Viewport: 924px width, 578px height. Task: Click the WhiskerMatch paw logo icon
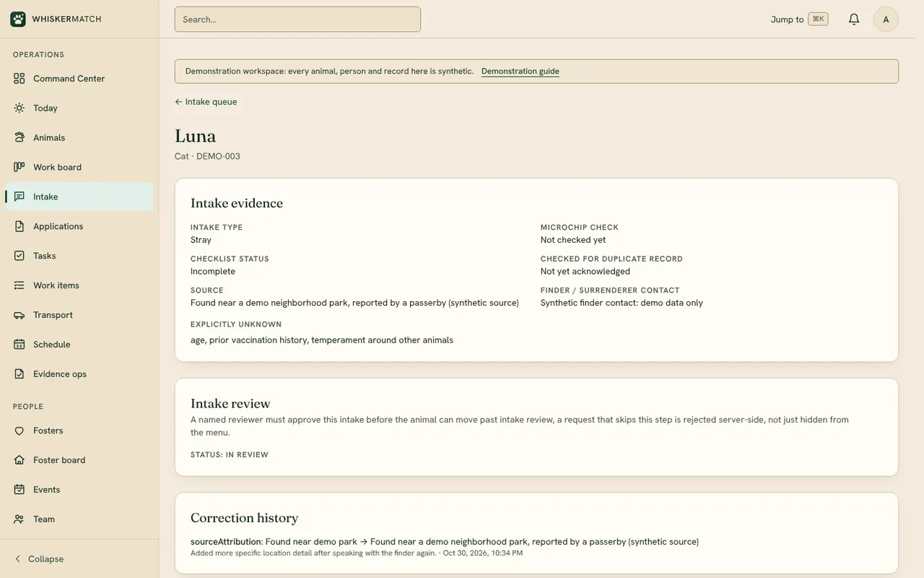pos(18,19)
